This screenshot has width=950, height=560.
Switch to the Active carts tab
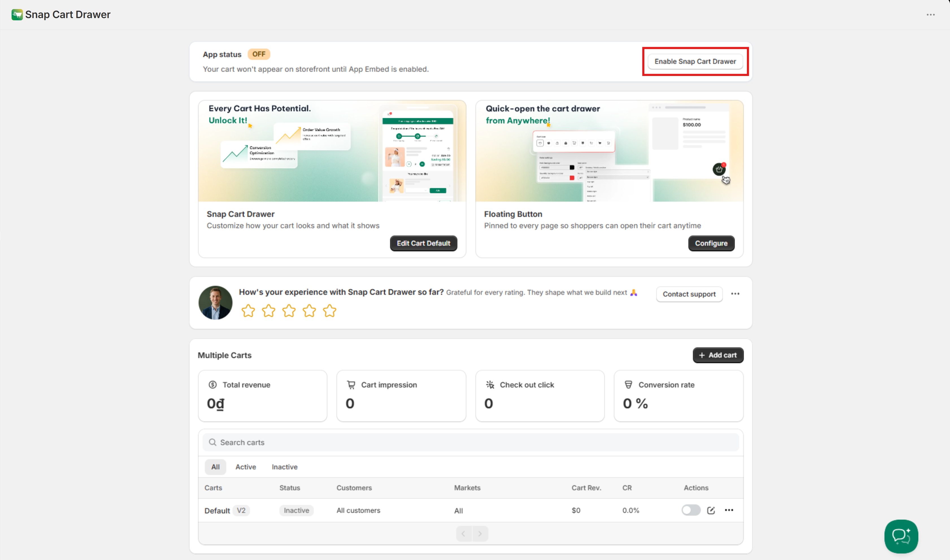click(246, 467)
